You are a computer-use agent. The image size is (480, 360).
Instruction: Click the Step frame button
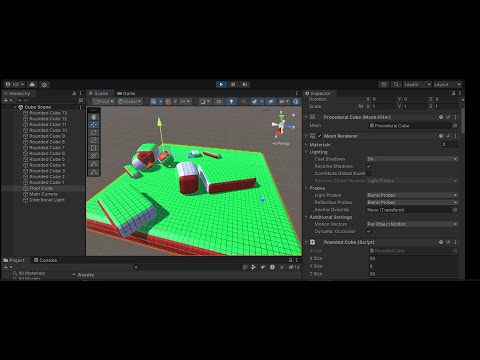click(245, 84)
